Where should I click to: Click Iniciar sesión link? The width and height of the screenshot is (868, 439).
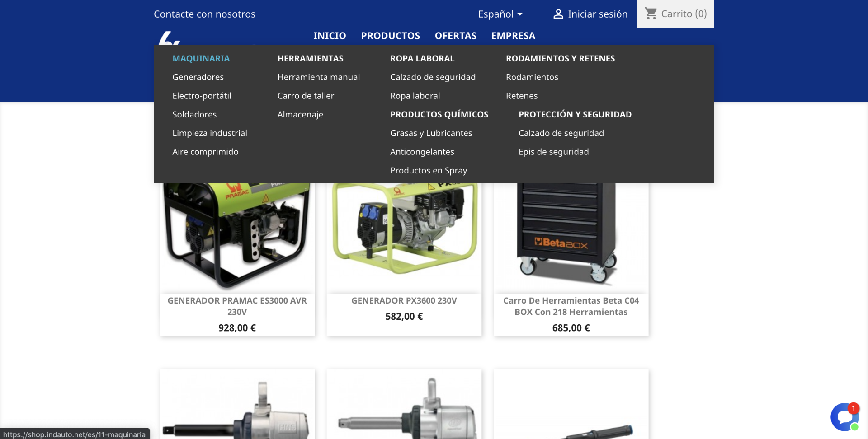598,14
